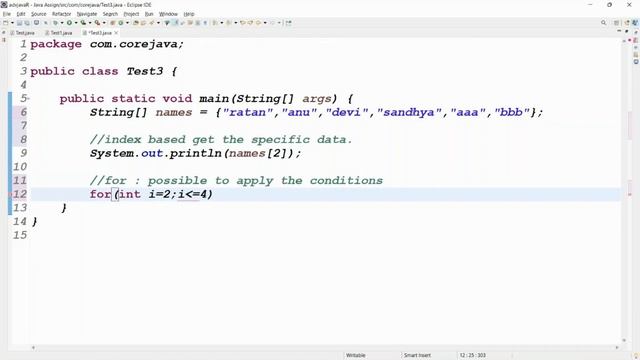Click line number 9 in the gutter
Screen dimensions: 640x360
[23, 153]
